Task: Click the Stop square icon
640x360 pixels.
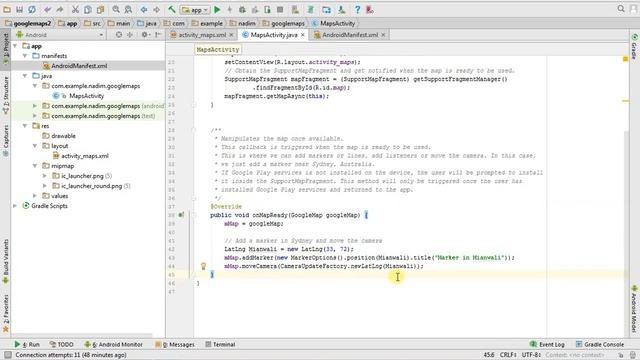Action: [280, 9]
